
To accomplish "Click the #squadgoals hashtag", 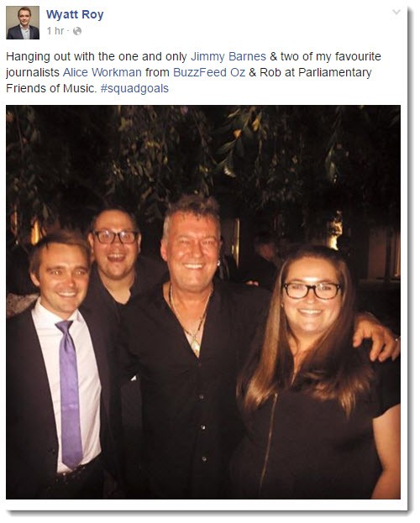I will tap(134, 88).
